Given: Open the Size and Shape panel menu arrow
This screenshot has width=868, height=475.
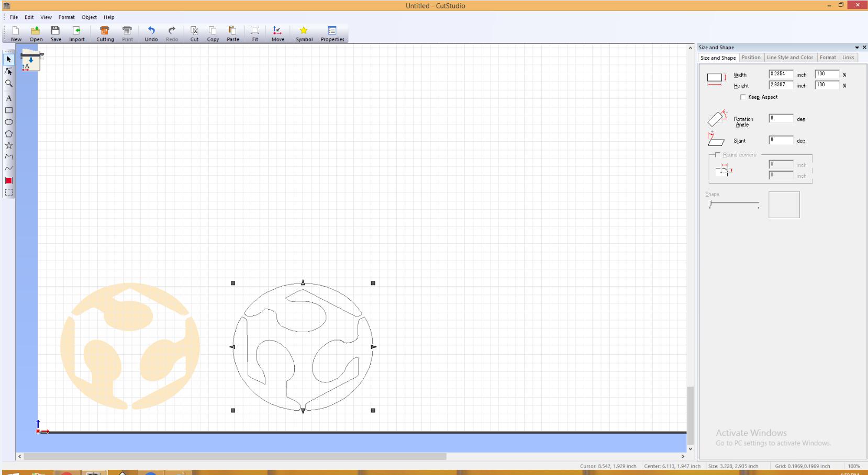Looking at the screenshot, I should (857, 48).
